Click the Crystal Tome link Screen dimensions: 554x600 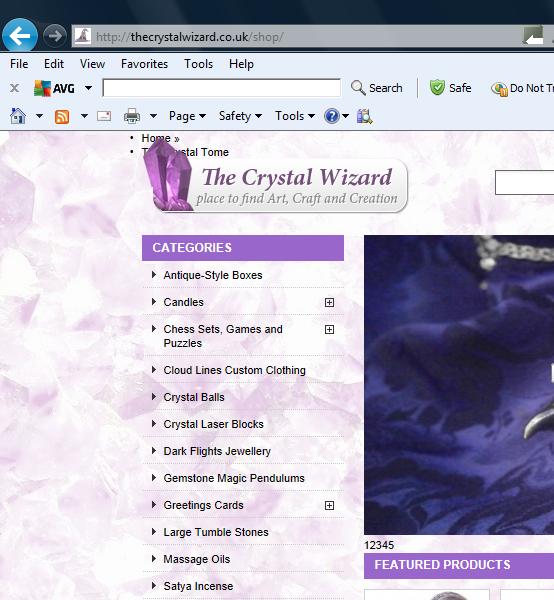[x=185, y=152]
